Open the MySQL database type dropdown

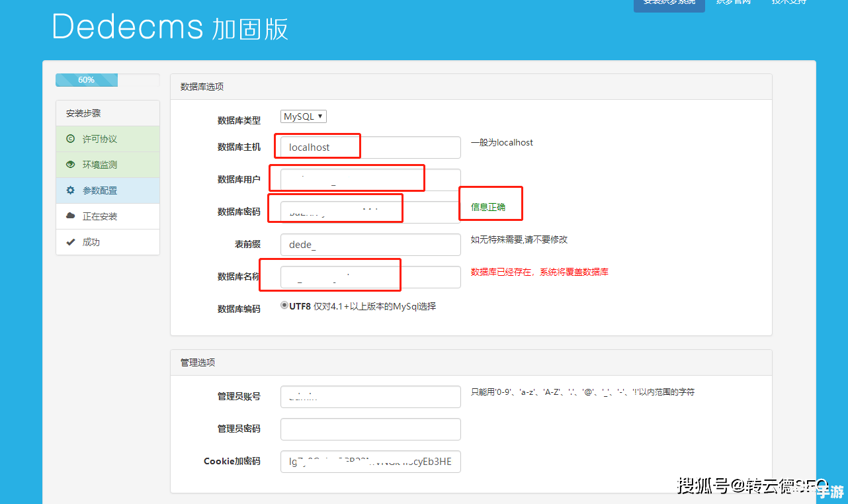point(304,116)
